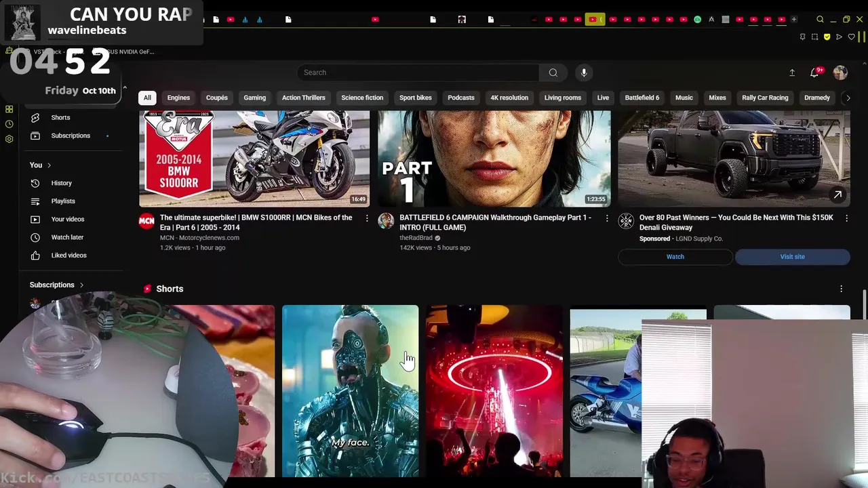Select the Action Thrillers chip
The height and width of the screenshot is (488, 868).
[304, 98]
